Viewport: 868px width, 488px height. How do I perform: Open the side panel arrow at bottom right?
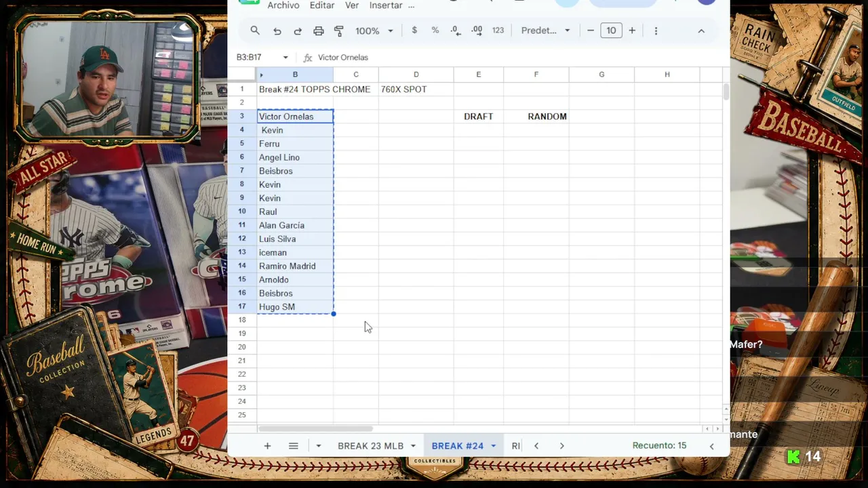711,446
